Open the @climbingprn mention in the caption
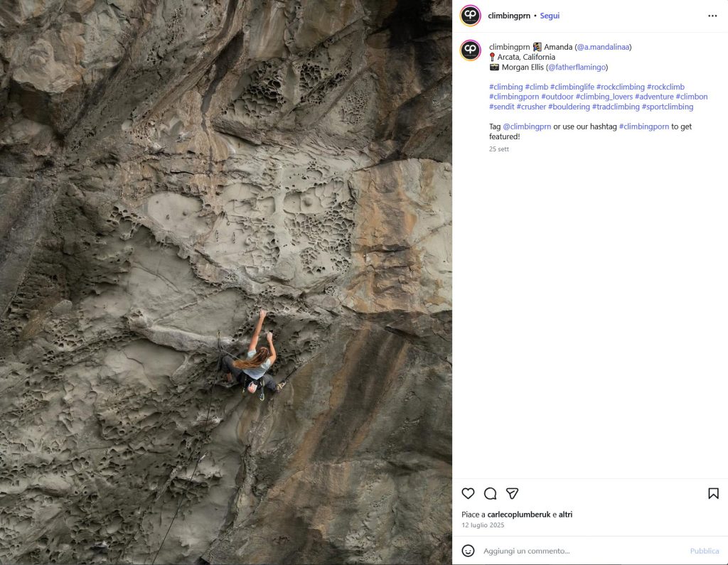The image size is (728, 565). coord(527,127)
